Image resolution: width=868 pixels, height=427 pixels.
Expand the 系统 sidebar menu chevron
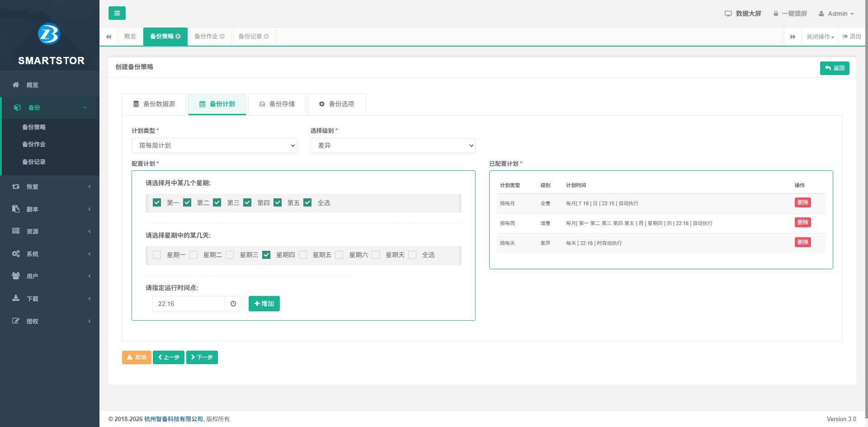[x=90, y=254]
